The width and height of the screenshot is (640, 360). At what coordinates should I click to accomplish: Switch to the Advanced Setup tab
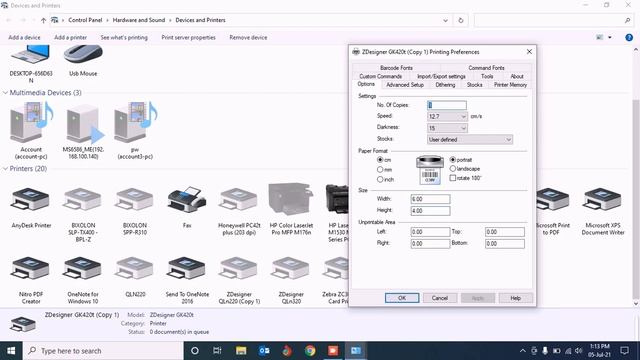[x=405, y=85]
